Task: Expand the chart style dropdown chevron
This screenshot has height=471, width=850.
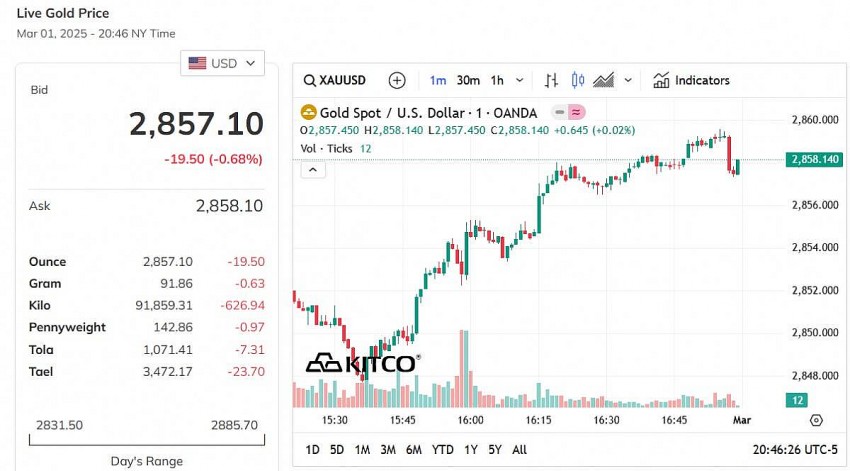Action: (x=628, y=80)
